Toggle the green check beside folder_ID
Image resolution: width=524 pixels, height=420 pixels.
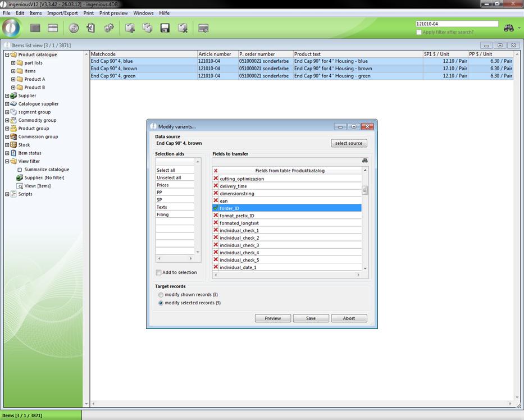(216, 208)
